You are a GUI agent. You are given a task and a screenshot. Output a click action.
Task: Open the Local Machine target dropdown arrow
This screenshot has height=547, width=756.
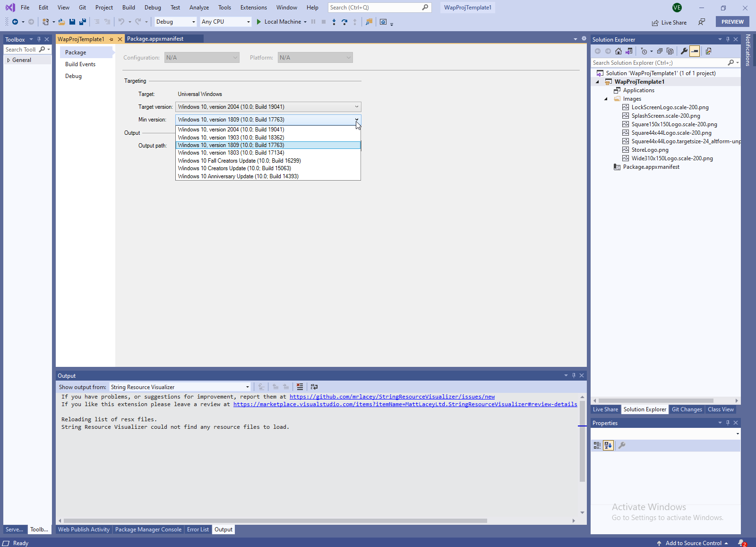[305, 22]
